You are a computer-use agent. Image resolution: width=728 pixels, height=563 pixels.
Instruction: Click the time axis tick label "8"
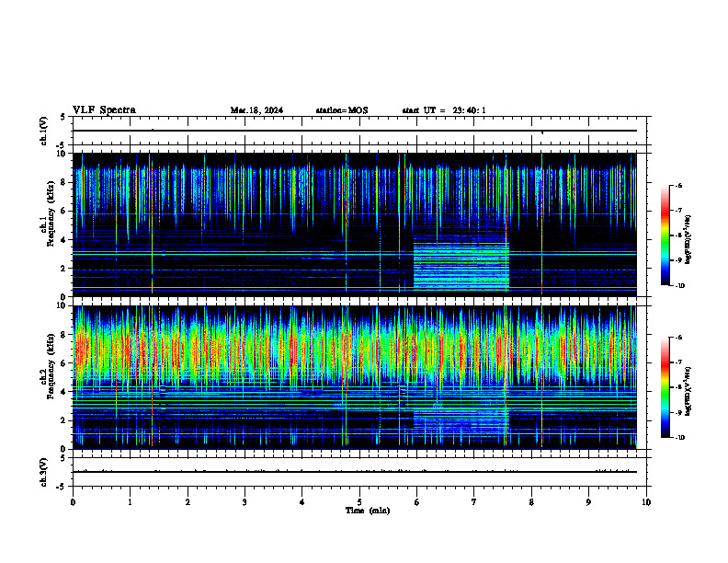pos(531,501)
